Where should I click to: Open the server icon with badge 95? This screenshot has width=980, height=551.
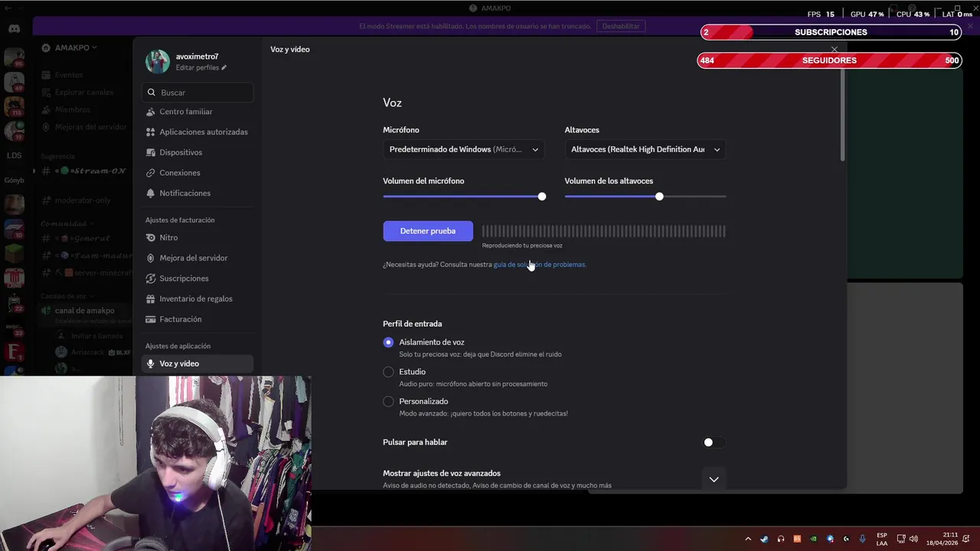[x=14, y=57]
